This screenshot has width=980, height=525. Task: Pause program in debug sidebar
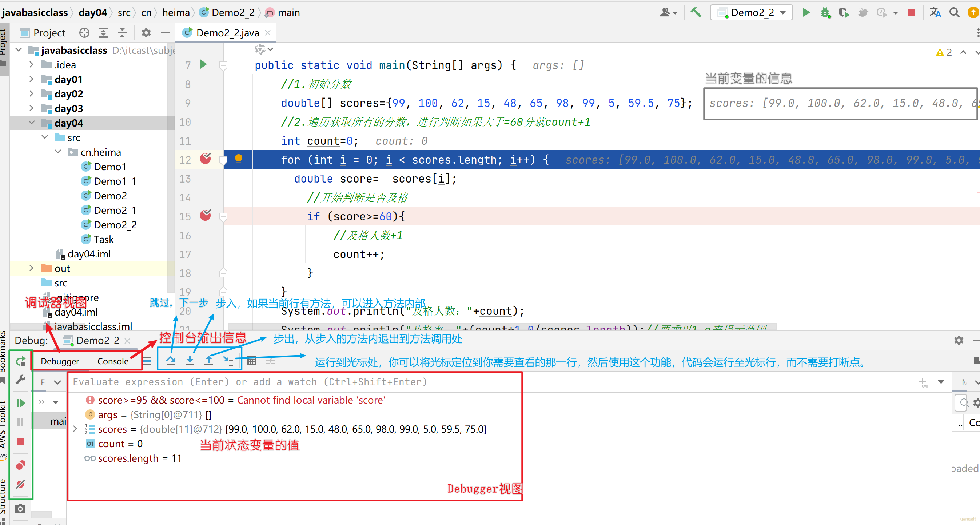click(x=20, y=422)
